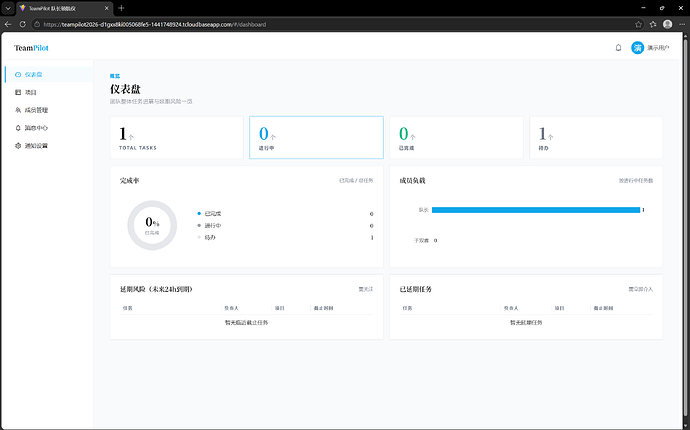Viewport: 690px width, 430px height.
Task: Open the 通知设置 gear sidebar icon
Action: tap(18, 146)
